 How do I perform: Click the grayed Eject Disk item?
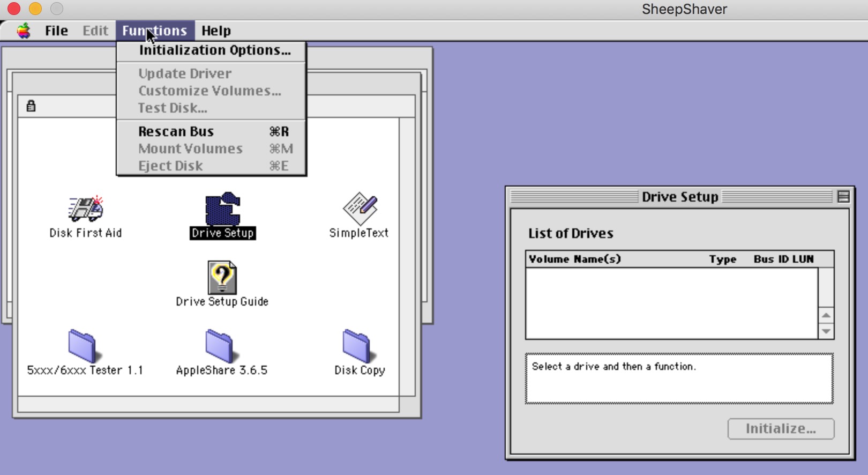[212, 166]
